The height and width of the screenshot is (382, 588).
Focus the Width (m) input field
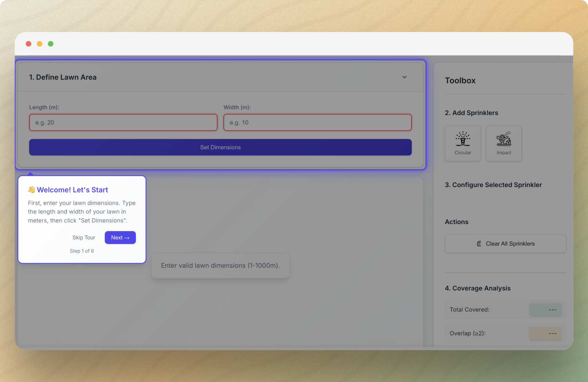pos(317,123)
